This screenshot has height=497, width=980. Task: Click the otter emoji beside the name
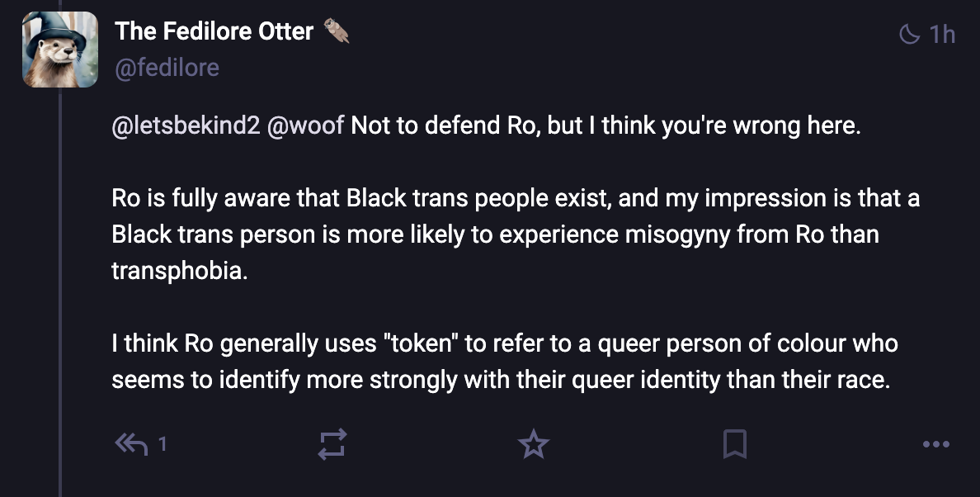pyautogui.click(x=337, y=31)
